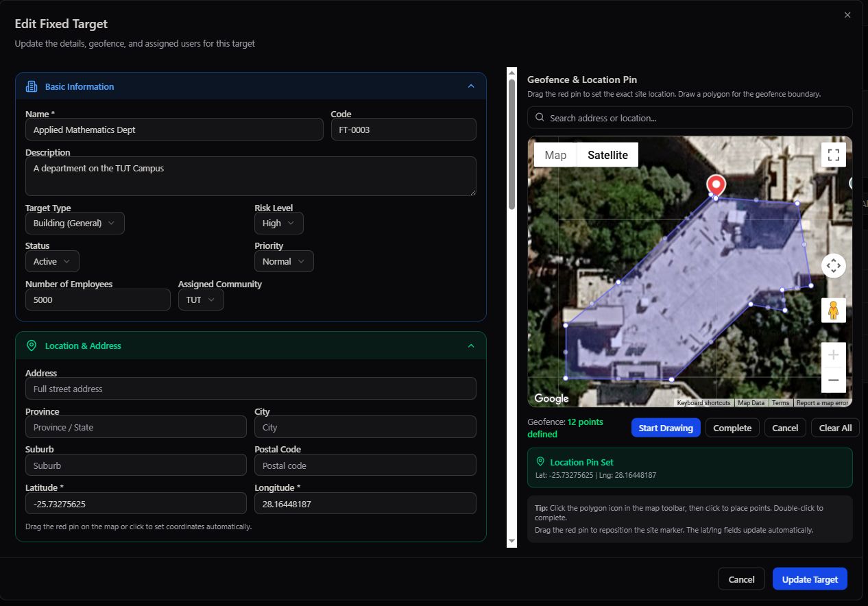
Task: Click the Lat/Lng coordinates readout text
Action: pos(596,475)
